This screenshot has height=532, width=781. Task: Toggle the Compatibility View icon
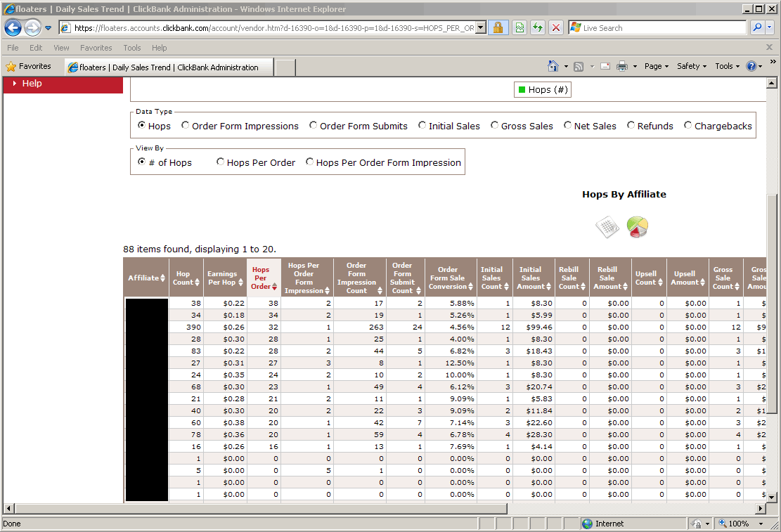(519, 28)
